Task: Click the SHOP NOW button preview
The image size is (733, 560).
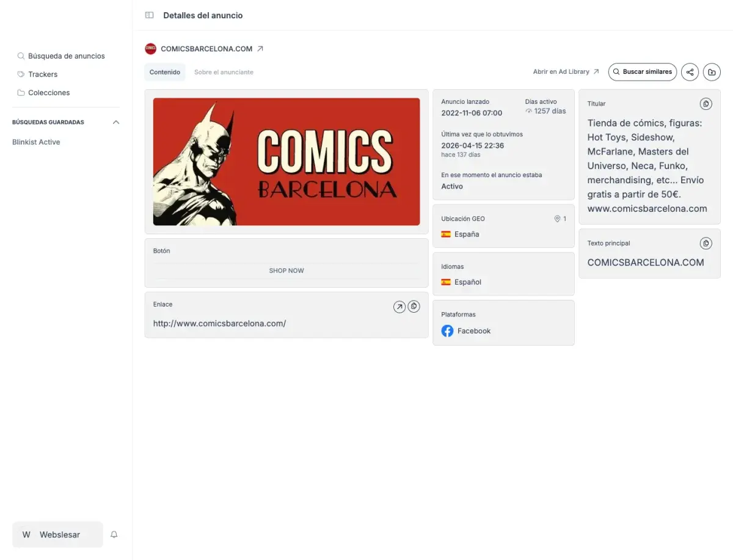Action: coord(286,271)
